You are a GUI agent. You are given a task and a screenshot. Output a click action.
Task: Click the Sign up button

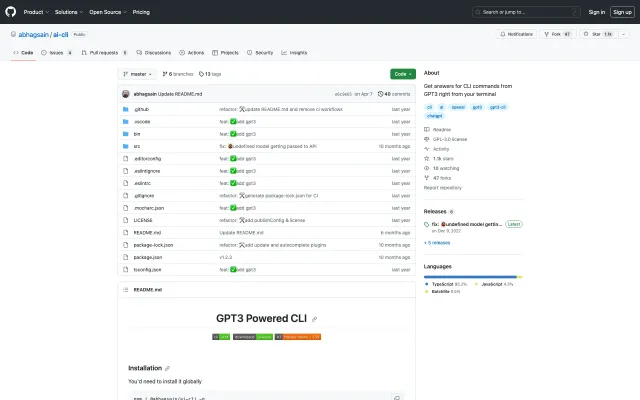coord(621,12)
